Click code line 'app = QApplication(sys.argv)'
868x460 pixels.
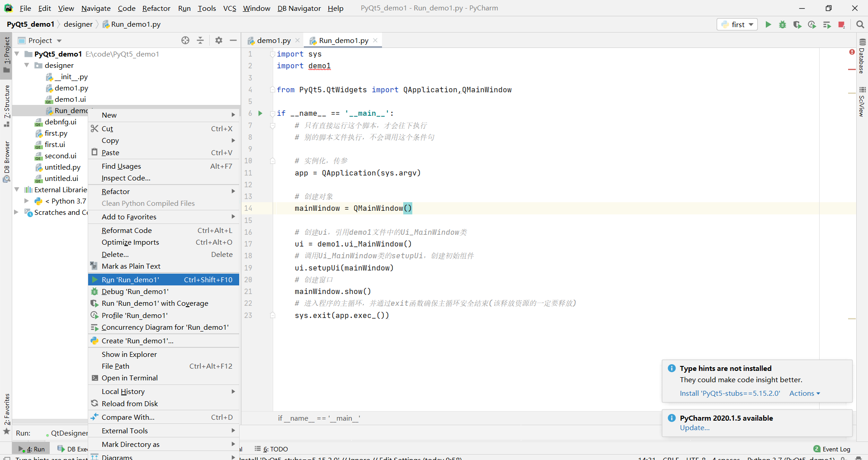(358, 173)
